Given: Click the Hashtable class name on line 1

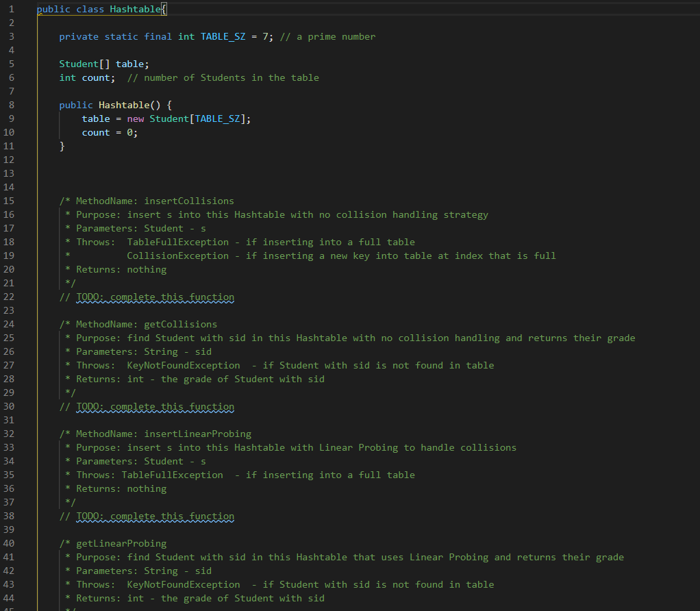Looking at the screenshot, I should pyautogui.click(x=134, y=9).
